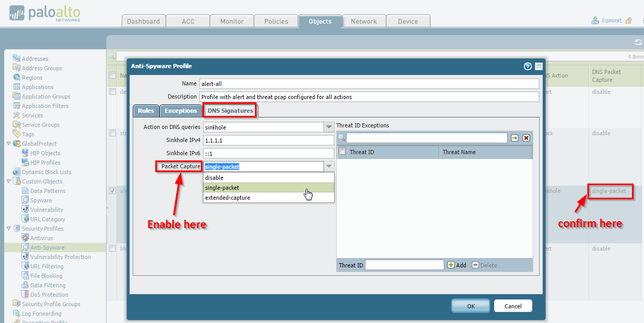Click the Sinkhole IPv6 field
Image resolution: width=644 pixels, height=323 pixels.
click(269, 154)
